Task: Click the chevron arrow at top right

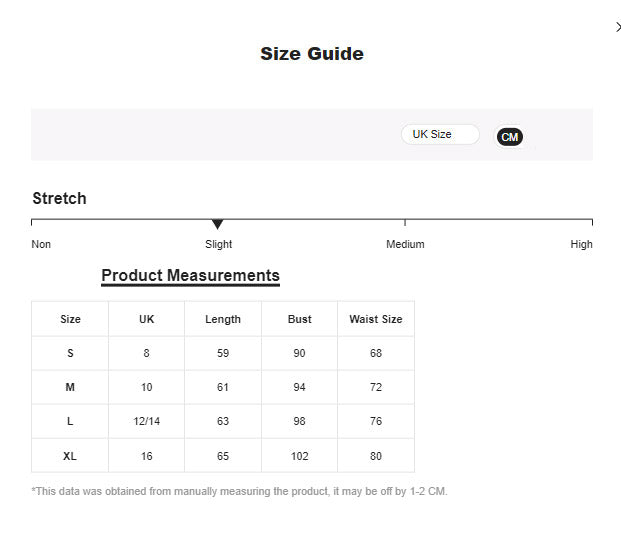Action: (x=618, y=27)
